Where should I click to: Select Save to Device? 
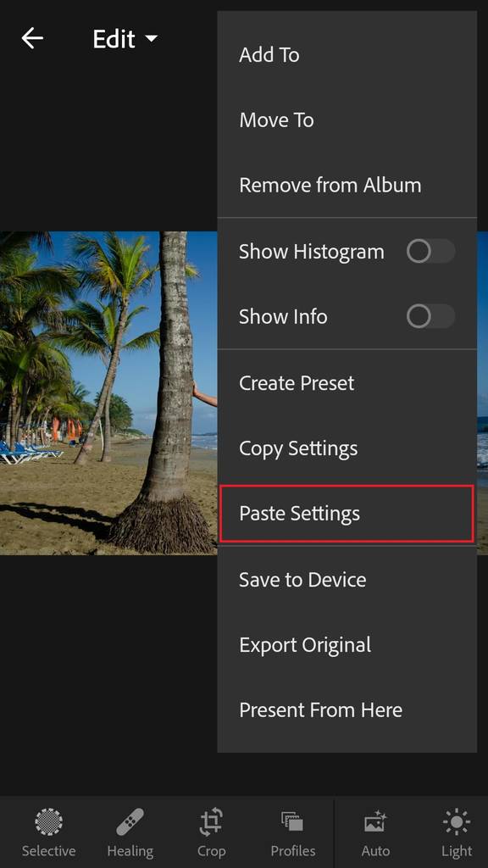tap(347, 580)
